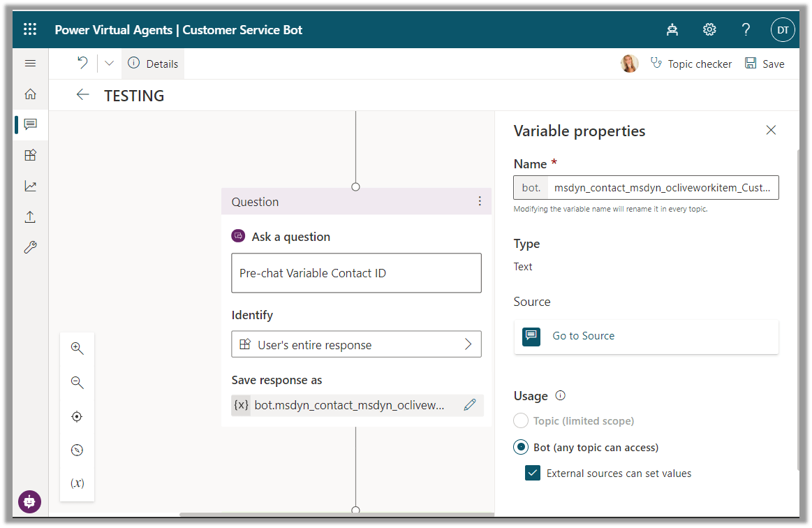The height and width of the screenshot is (528, 812).
Task: Click the TESTING topic title
Action: pyautogui.click(x=134, y=96)
